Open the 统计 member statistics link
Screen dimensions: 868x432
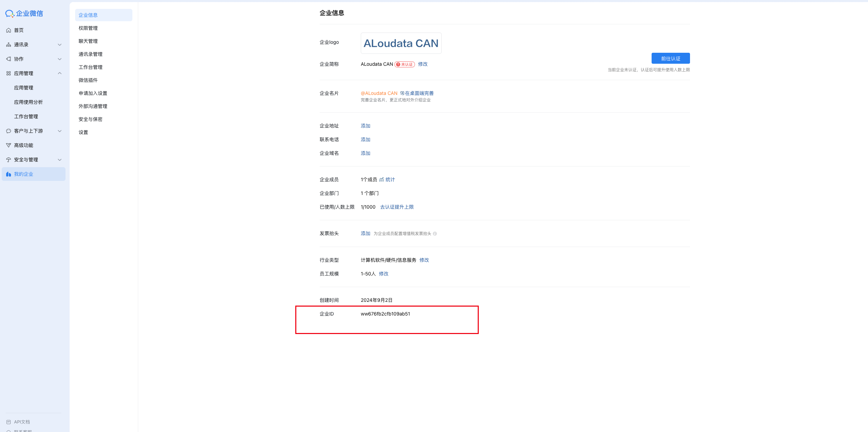click(x=390, y=180)
